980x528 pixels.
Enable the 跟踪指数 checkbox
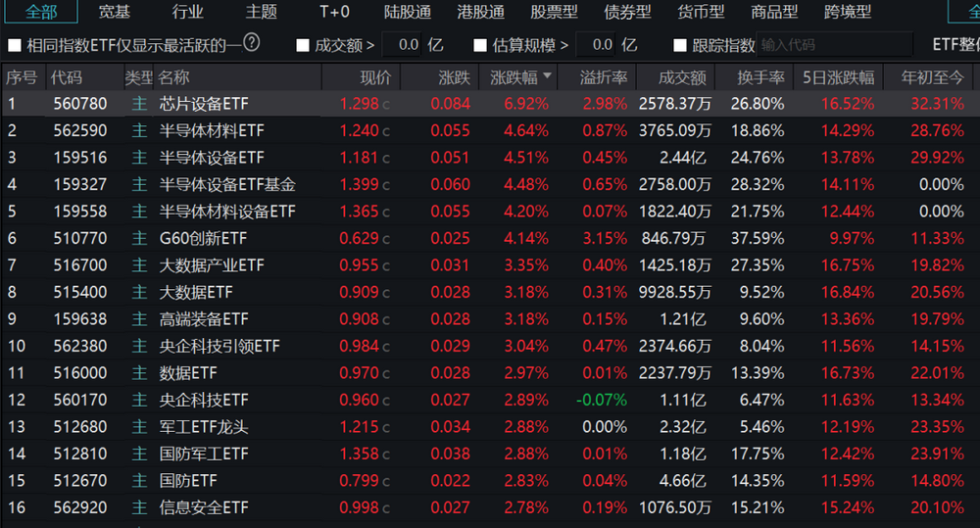[x=680, y=45]
